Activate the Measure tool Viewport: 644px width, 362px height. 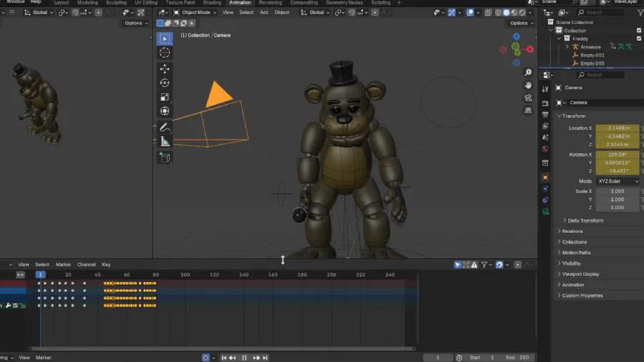point(165,142)
